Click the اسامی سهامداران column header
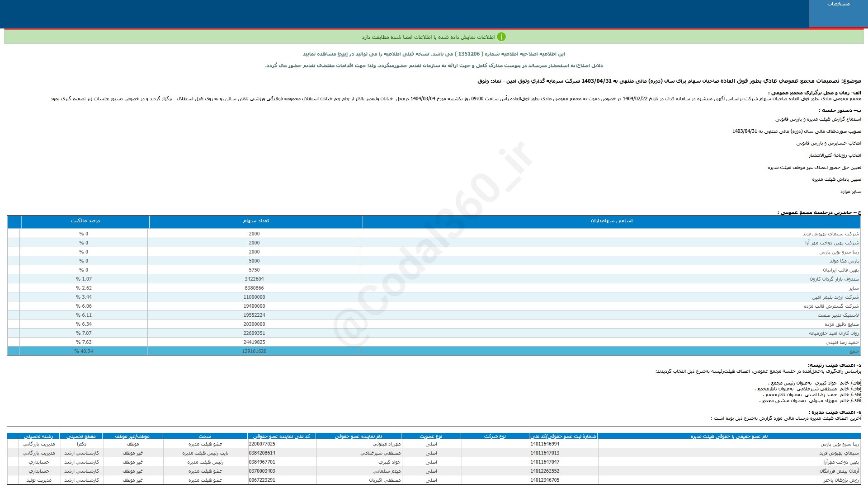 (x=611, y=221)
